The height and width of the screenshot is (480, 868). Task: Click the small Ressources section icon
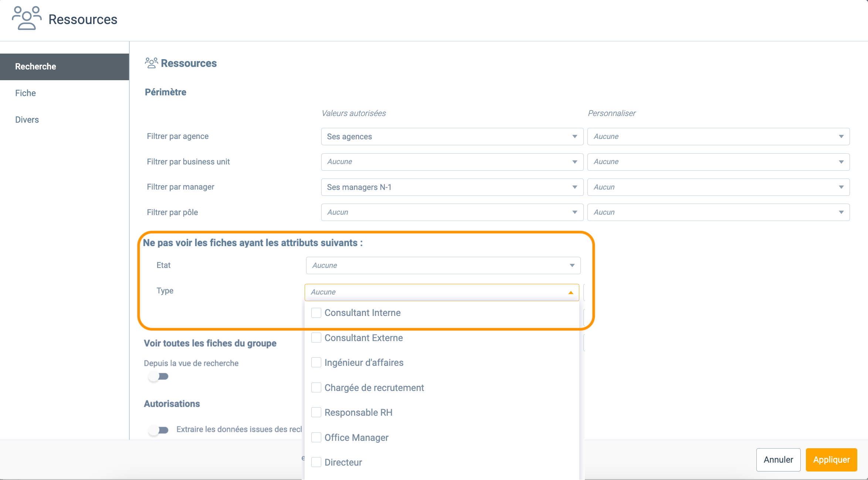[x=151, y=63]
